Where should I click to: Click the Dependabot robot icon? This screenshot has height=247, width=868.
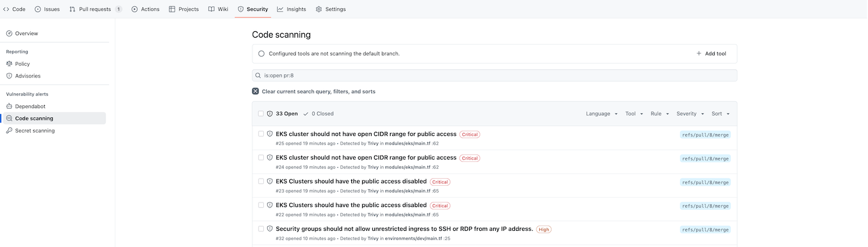[9, 106]
